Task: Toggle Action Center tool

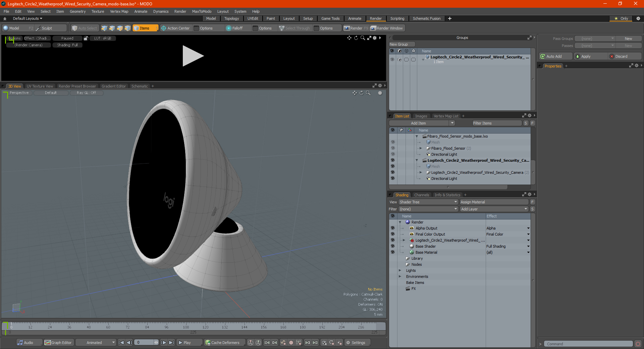Action: coord(175,28)
